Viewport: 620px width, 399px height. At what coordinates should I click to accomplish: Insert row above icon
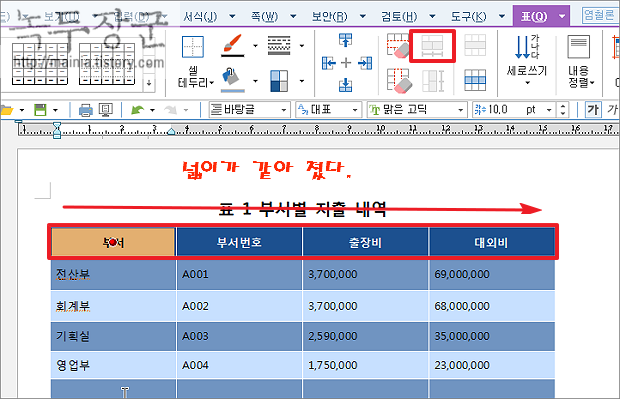(346, 40)
